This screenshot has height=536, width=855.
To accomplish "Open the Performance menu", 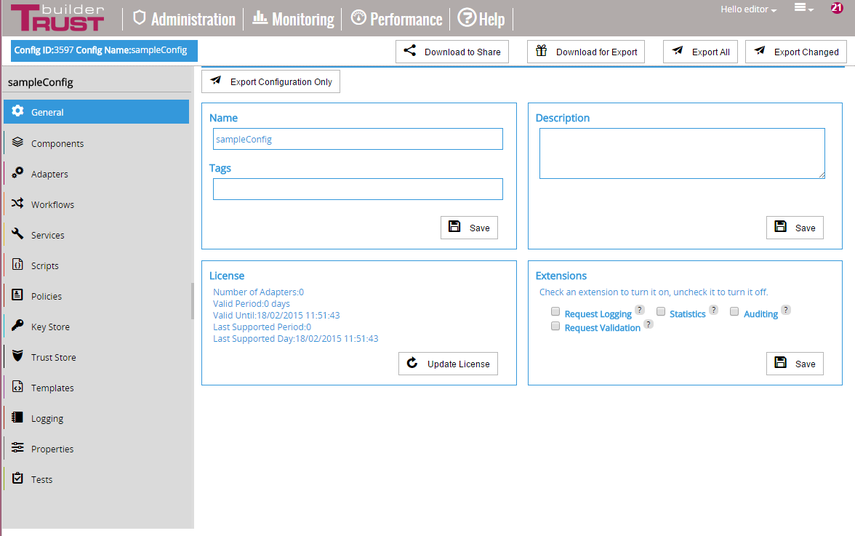I will [396, 19].
